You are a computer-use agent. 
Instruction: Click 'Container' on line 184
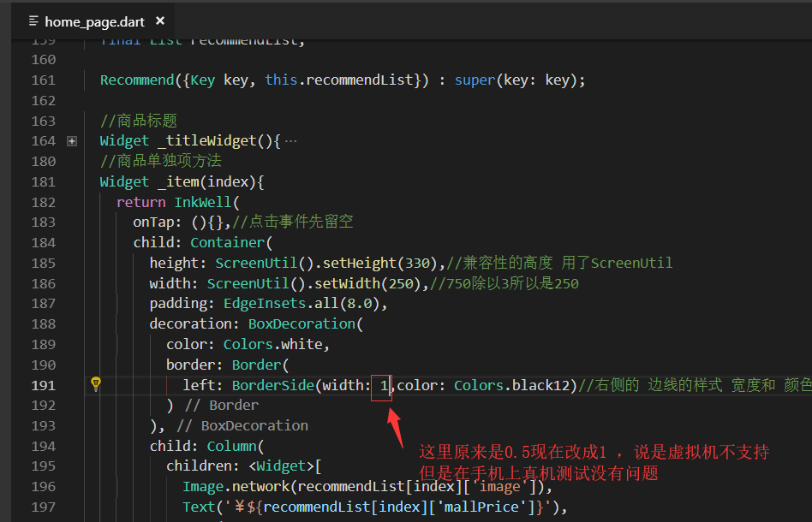click(228, 243)
